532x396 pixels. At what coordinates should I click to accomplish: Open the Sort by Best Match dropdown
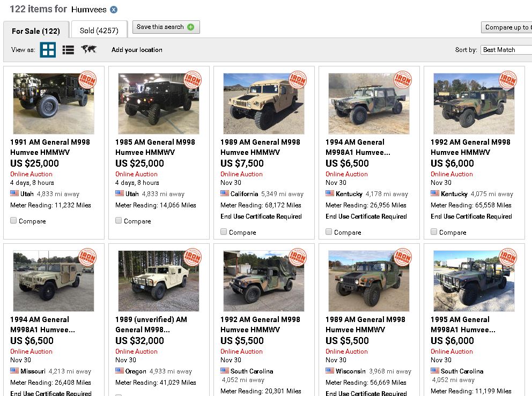(506, 50)
